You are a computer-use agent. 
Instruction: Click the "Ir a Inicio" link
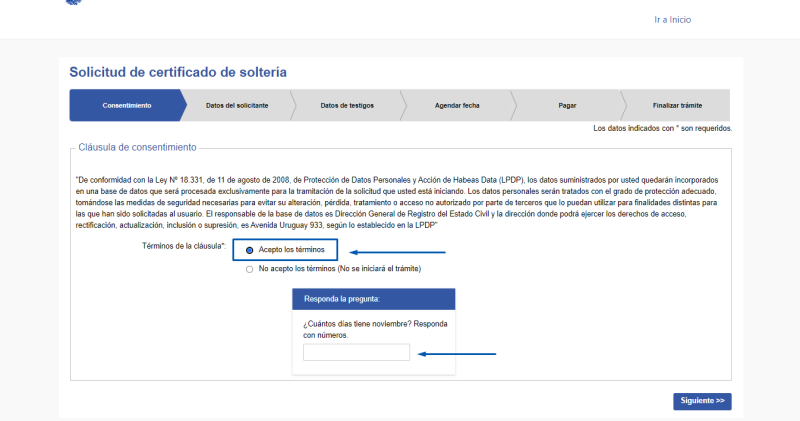(x=672, y=20)
